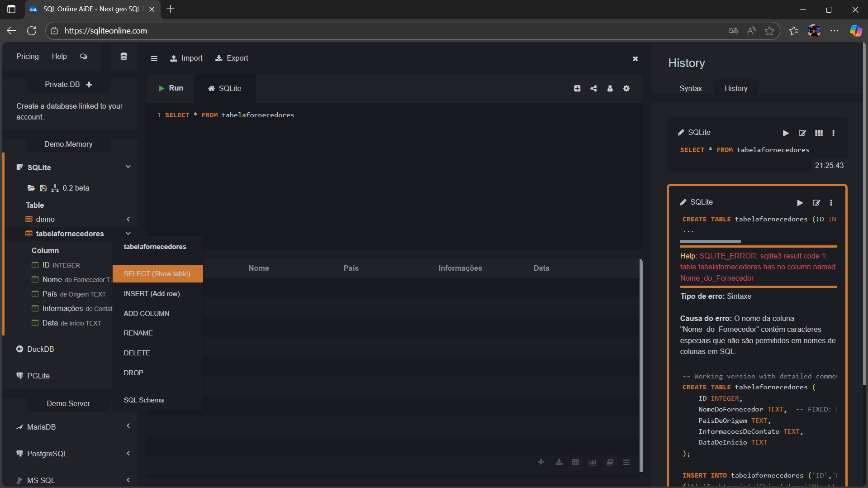Expand the demo table chevron

coord(128,219)
